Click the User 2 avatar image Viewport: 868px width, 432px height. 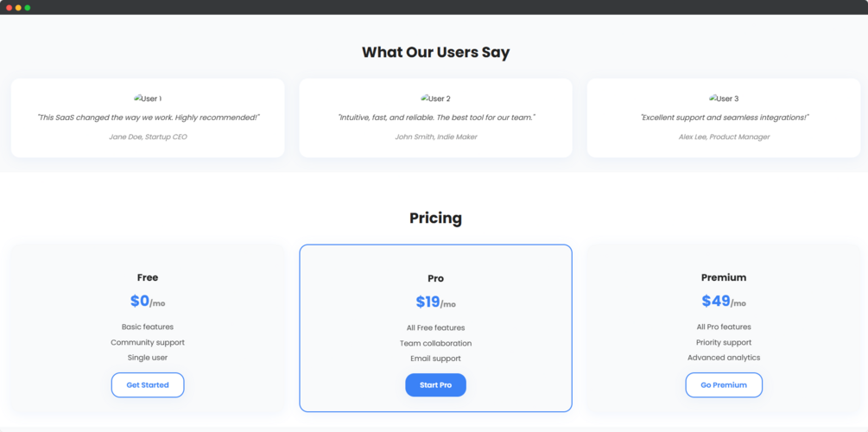435,98
